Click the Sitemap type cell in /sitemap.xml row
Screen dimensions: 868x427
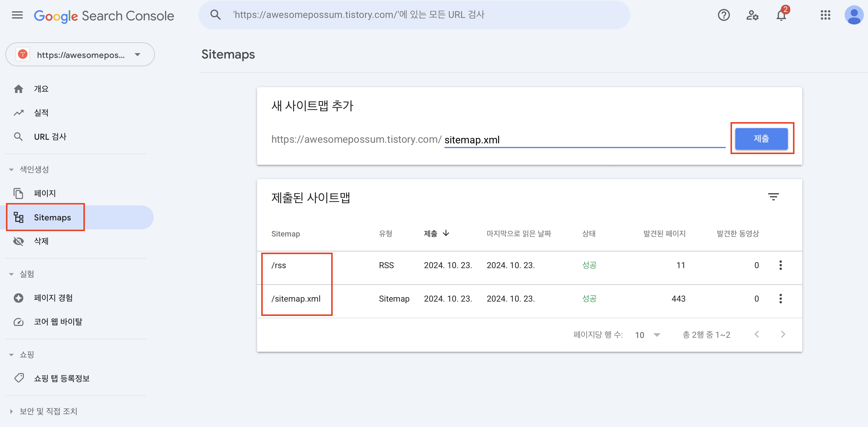point(394,299)
